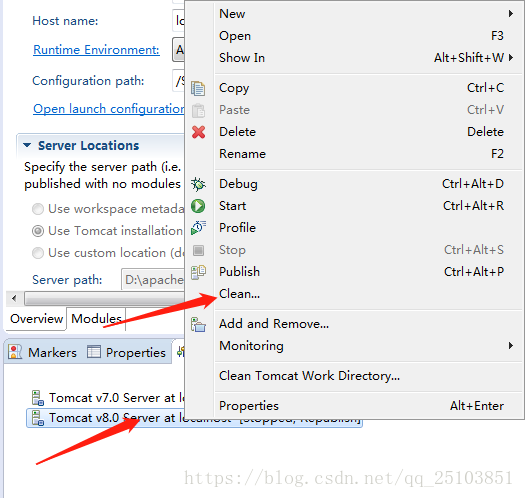Switch to the Overview editor tab

pyautogui.click(x=36, y=319)
